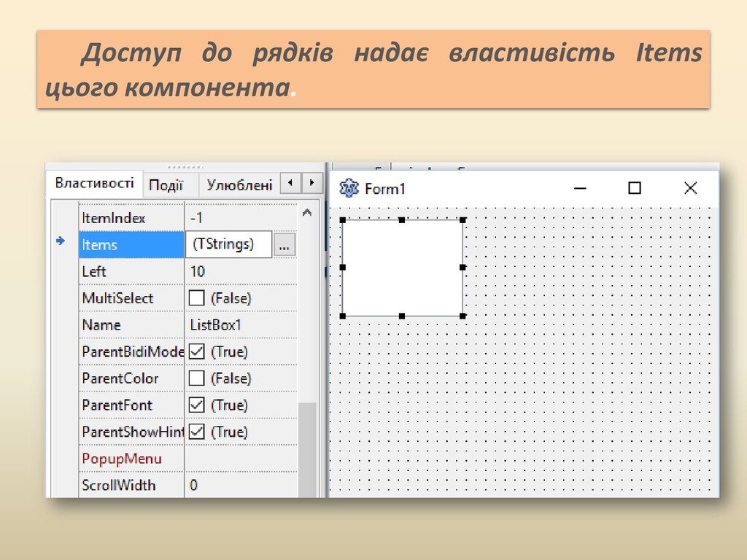The width and height of the screenshot is (747, 560).
Task: Open Items editor via ellipsis button
Action: pyautogui.click(x=285, y=245)
